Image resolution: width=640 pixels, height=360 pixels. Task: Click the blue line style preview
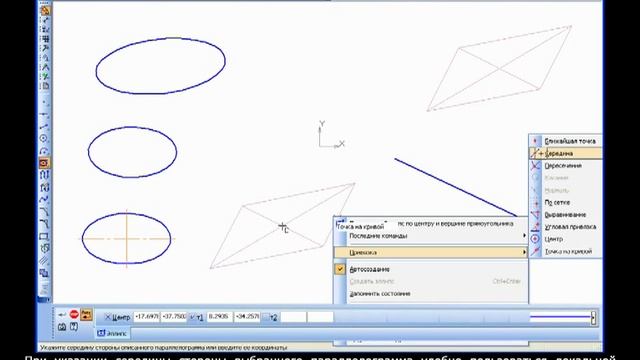(560, 317)
